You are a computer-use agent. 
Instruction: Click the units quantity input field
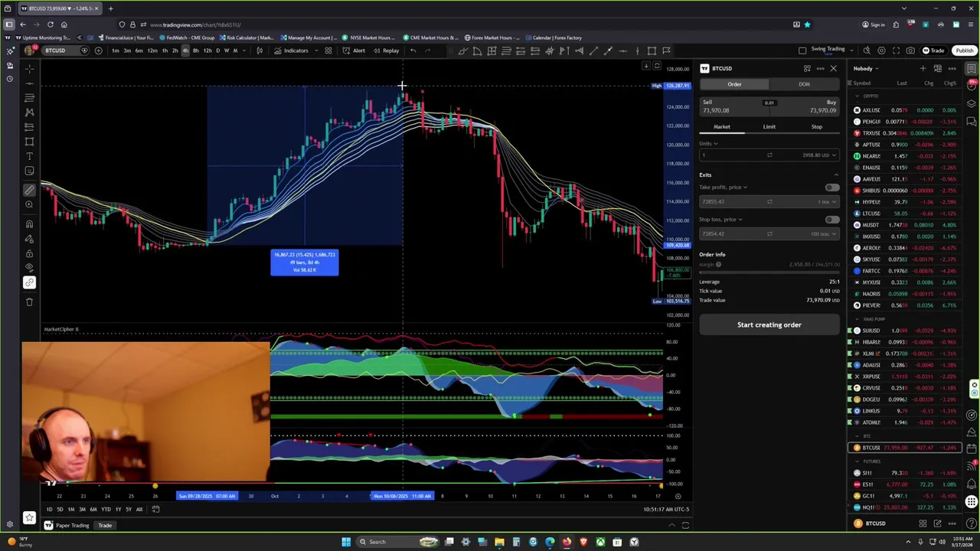(733, 155)
